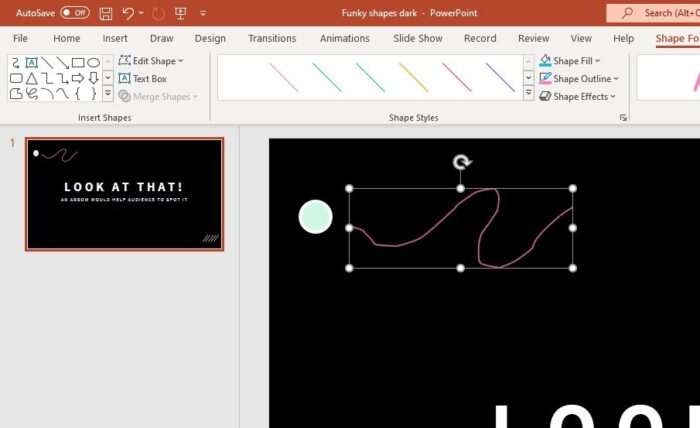Click the Search box
The width and height of the screenshot is (700, 428).
pyautogui.click(x=653, y=13)
